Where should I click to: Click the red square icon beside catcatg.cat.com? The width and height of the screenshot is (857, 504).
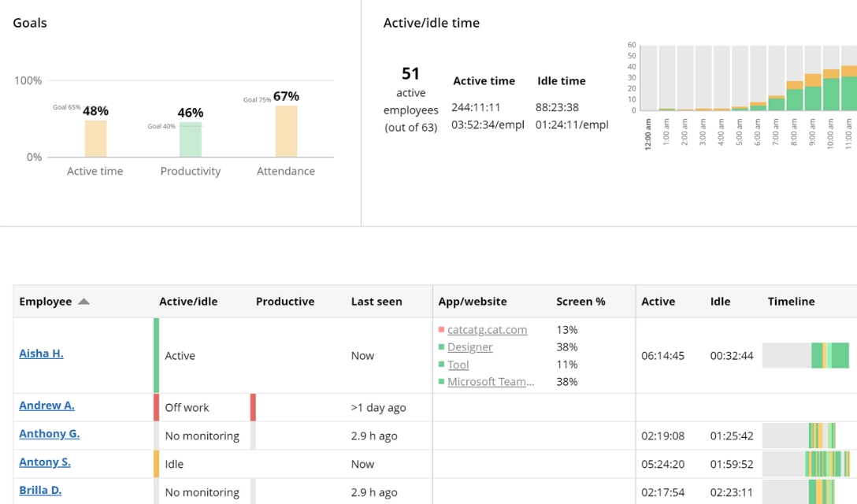(440, 330)
